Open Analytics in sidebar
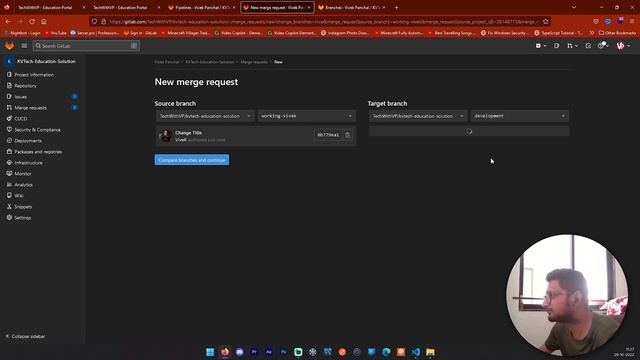Image resolution: width=640 pixels, height=360 pixels. click(23, 185)
